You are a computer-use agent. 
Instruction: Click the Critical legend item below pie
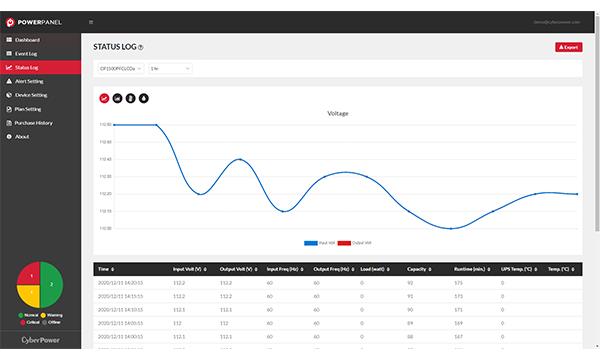[x=30, y=322]
